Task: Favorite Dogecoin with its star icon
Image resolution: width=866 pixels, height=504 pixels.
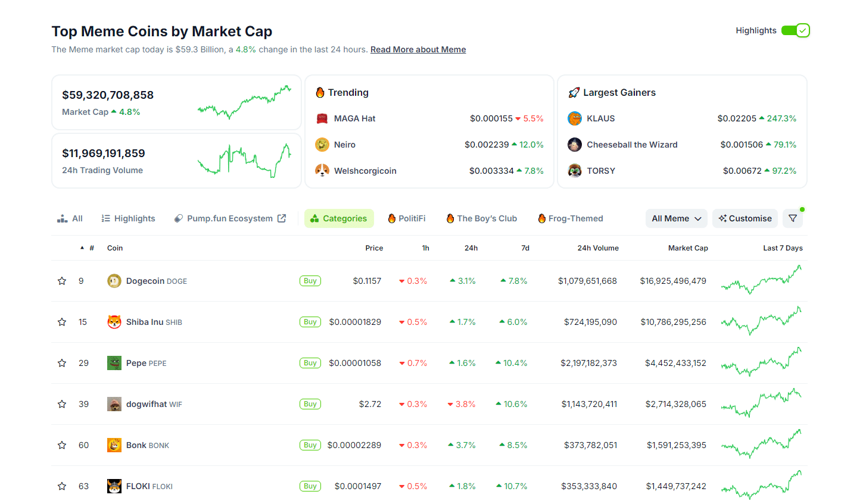Action: point(62,281)
